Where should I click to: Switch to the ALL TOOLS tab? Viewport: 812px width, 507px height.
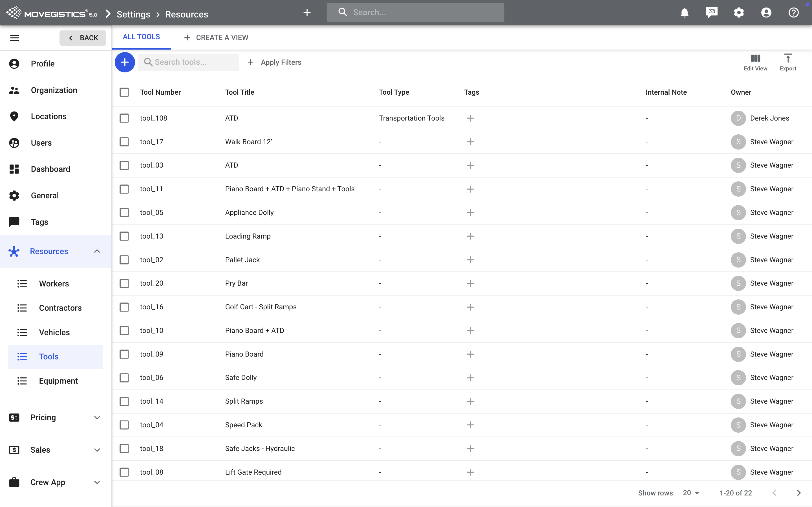coord(141,37)
